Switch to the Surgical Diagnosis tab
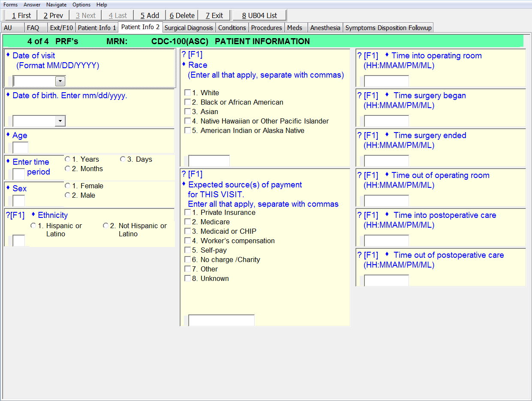Screen dimensions: 532x401 [x=189, y=28]
